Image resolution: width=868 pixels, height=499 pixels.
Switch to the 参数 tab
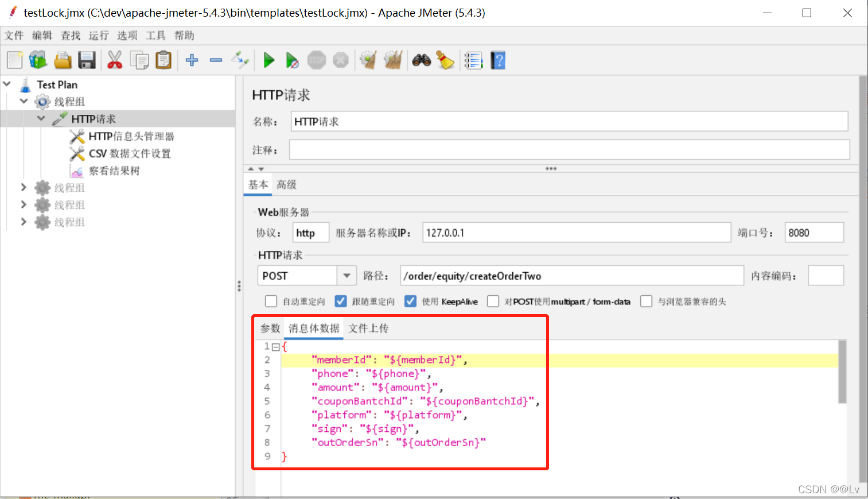tap(270, 328)
